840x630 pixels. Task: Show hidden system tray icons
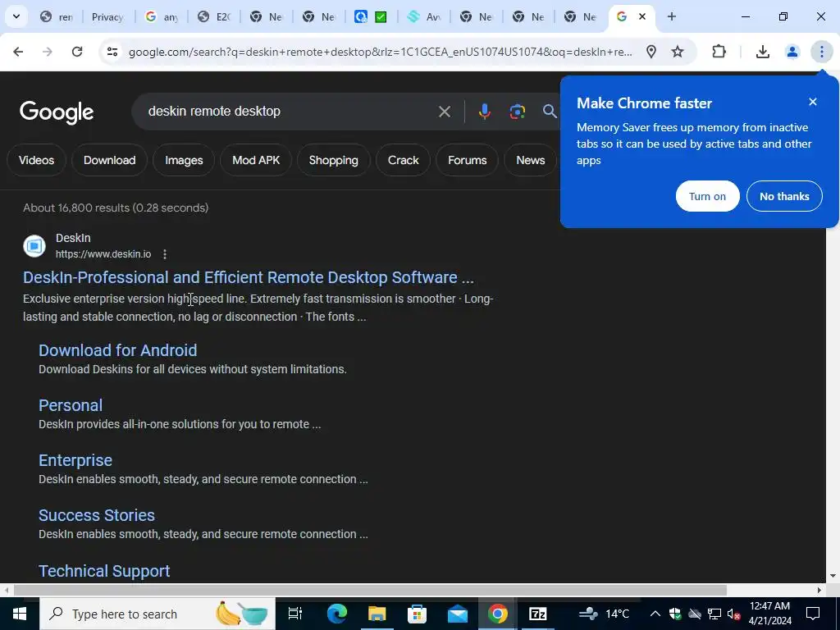(655, 614)
